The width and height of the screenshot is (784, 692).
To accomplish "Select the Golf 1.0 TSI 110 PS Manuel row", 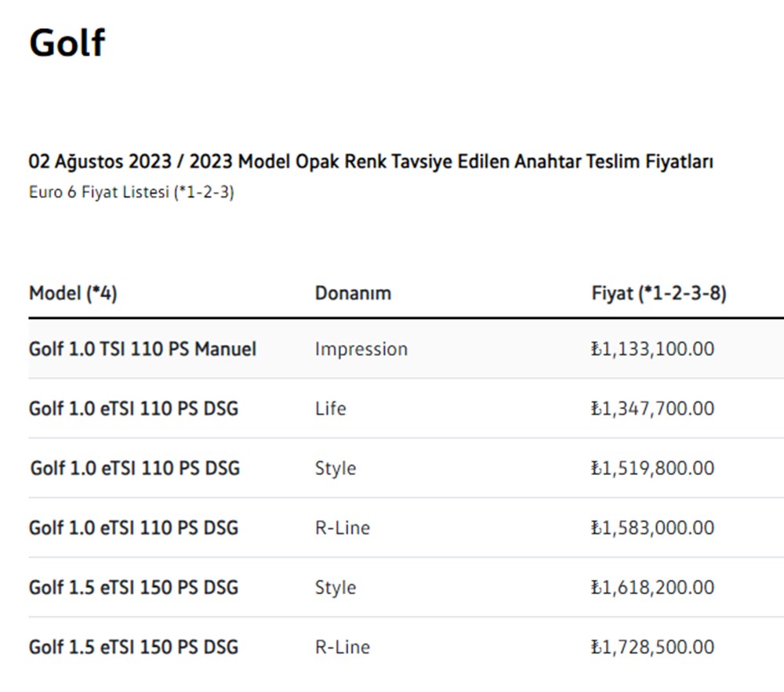I will pyautogui.click(x=142, y=349).
